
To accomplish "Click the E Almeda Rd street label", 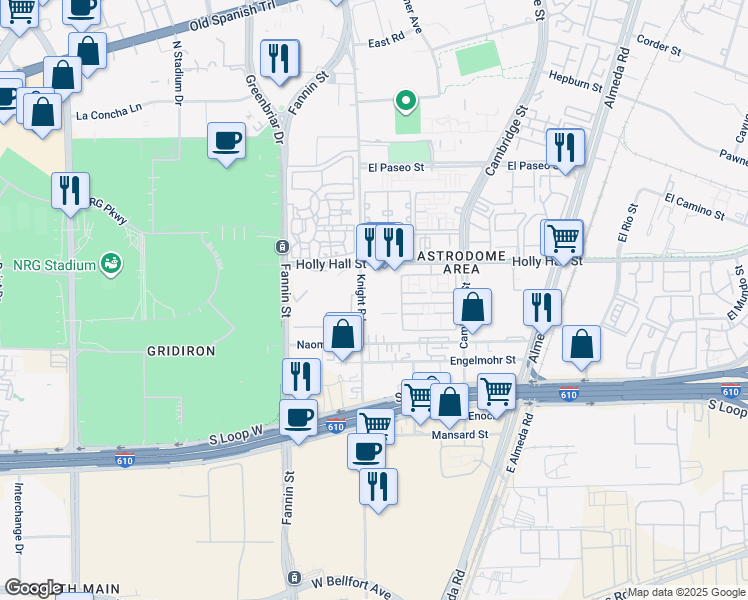I will [x=519, y=444].
